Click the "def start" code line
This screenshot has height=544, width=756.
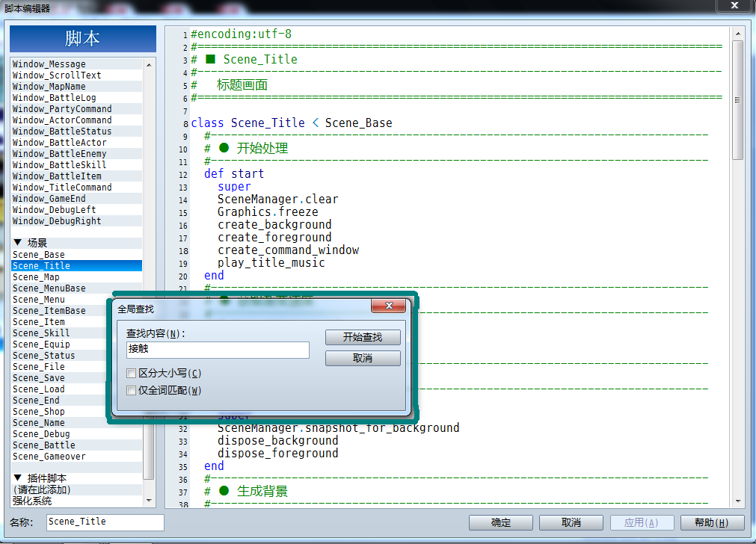click(x=234, y=174)
